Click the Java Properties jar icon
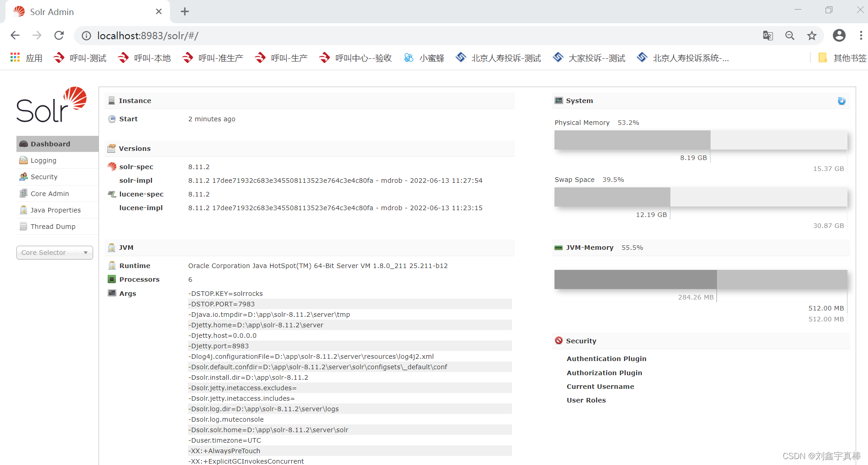Screen dimensions: 868x465 coord(23,210)
